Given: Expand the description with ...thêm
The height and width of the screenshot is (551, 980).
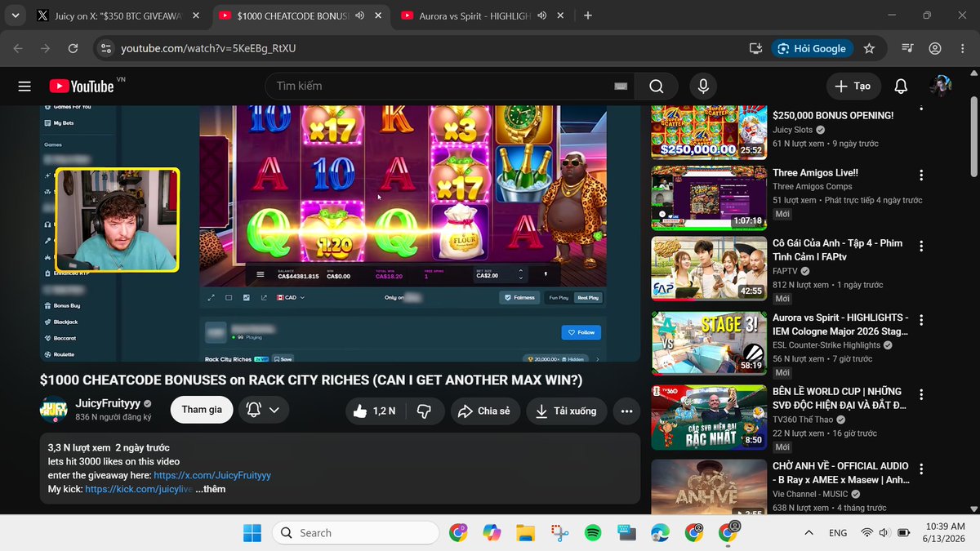Looking at the screenshot, I should click(x=211, y=489).
